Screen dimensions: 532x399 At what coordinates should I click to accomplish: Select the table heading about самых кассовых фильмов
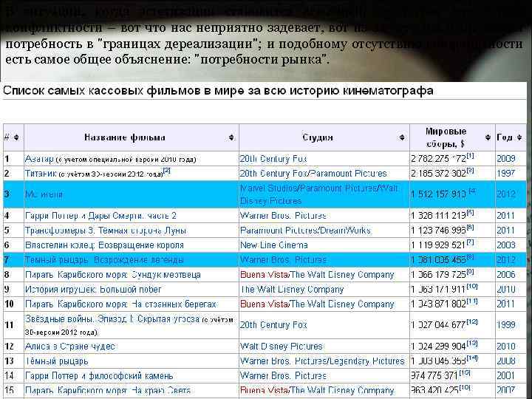click(x=218, y=91)
